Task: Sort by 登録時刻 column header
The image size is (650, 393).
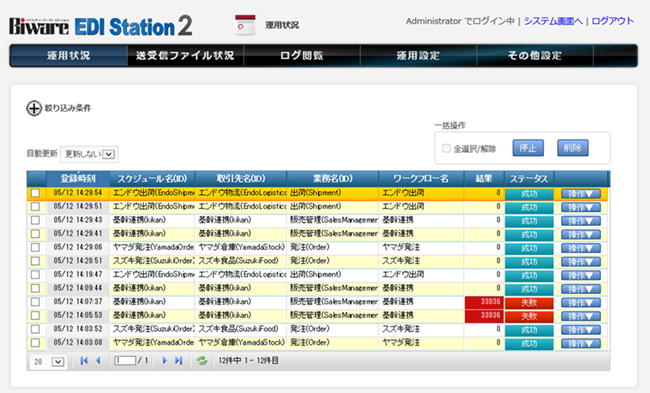Action: (78, 179)
